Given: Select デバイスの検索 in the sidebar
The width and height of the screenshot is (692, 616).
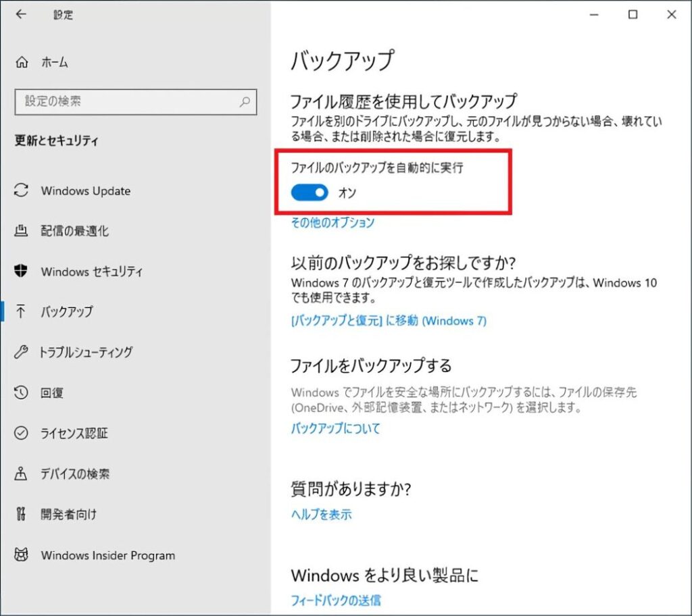Looking at the screenshot, I should (x=75, y=474).
